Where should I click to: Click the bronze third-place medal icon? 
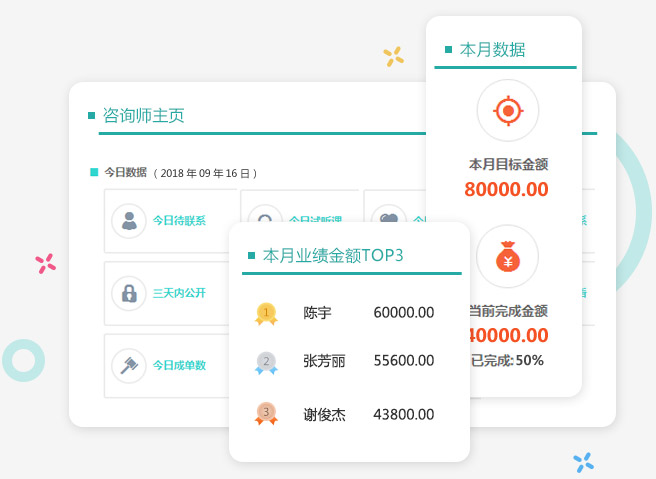tap(266, 412)
